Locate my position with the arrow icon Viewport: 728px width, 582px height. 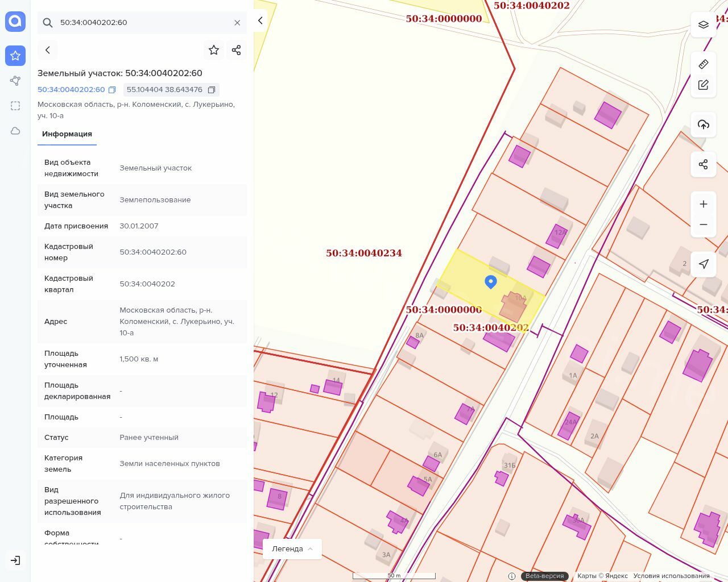[x=704, y=264]
